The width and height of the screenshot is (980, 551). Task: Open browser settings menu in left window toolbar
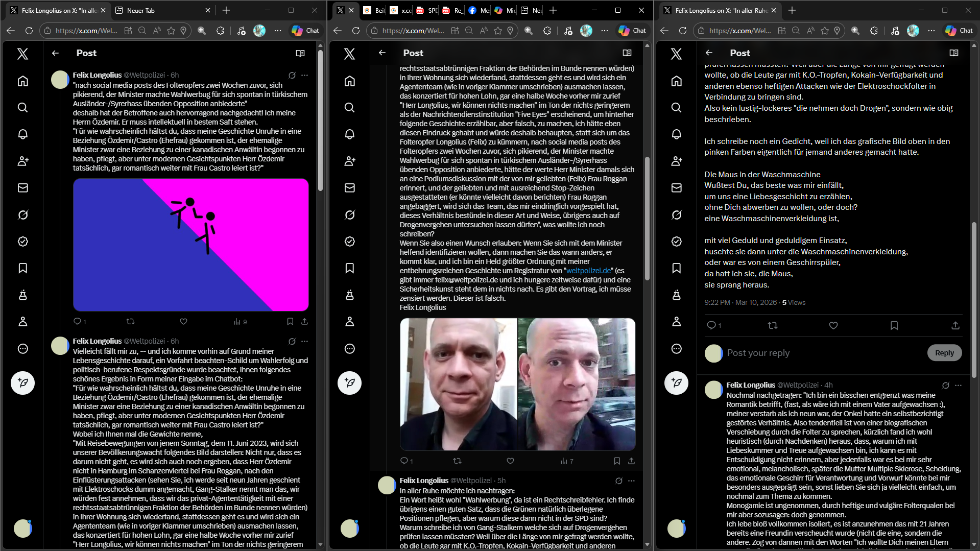(278, 31)
